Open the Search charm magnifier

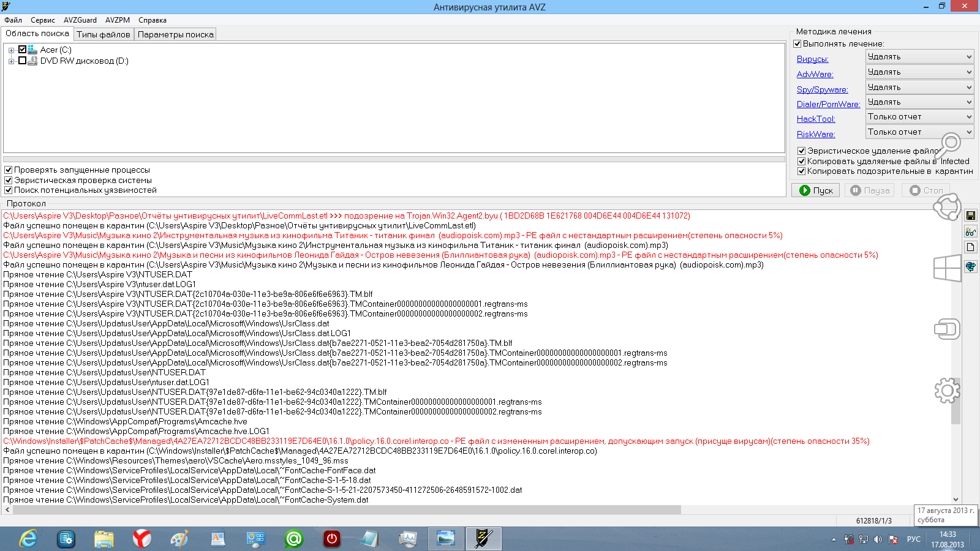tap(948, 146)
